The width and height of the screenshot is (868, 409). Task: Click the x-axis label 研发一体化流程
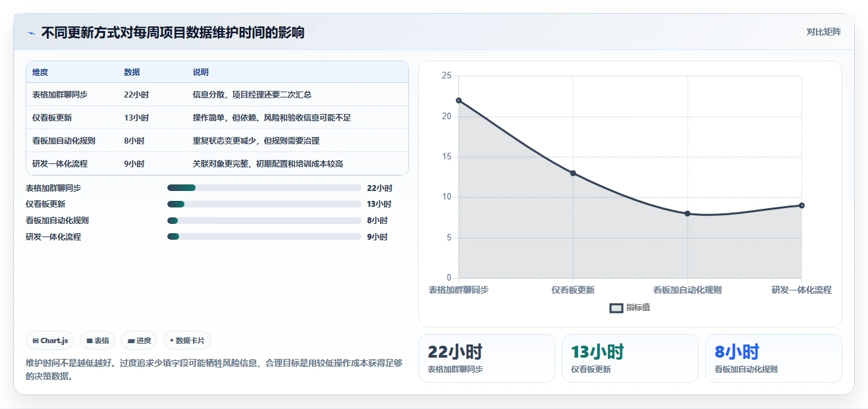click(801, 290)
